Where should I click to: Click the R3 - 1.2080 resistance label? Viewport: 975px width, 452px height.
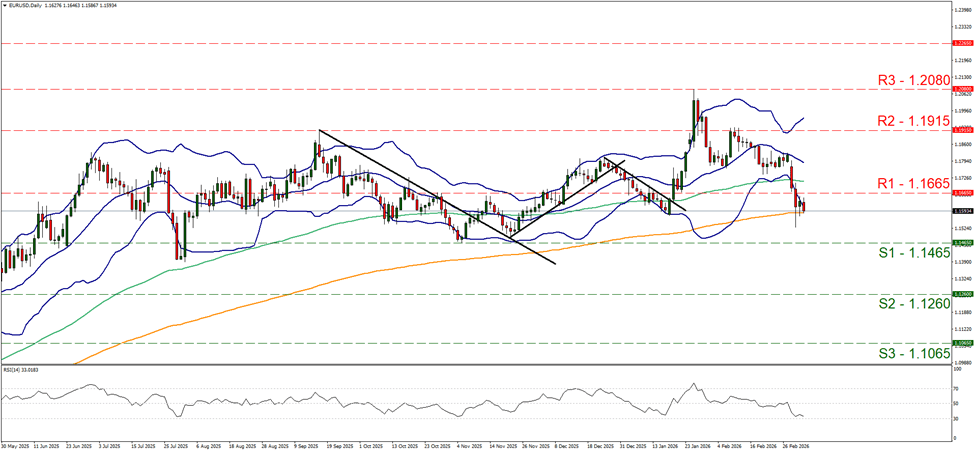pyautogui.click(x=914, y=80)
